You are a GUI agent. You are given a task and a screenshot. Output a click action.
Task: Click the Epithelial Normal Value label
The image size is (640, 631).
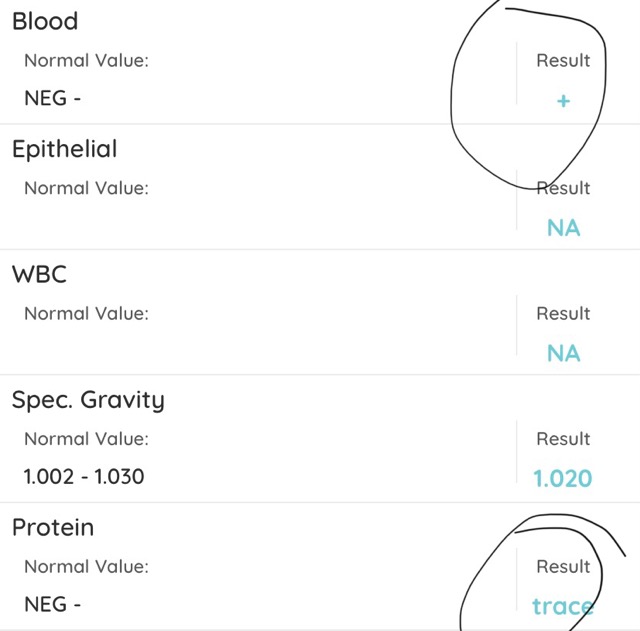(x=87, y=188)
